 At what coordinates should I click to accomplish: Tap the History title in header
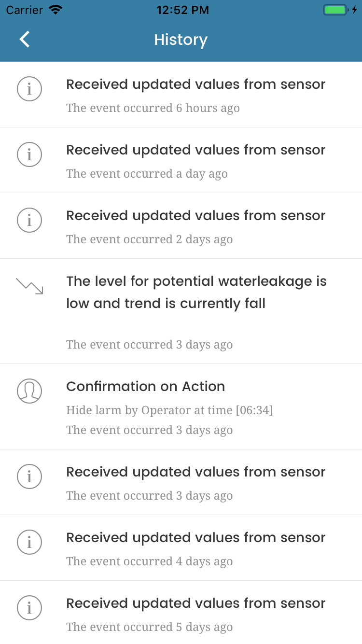181,40
